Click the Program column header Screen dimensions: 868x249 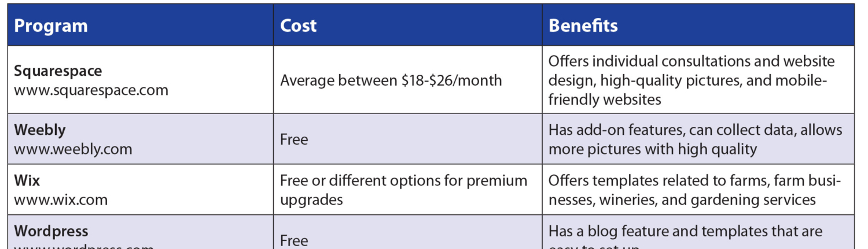click(x=51, y=26)
